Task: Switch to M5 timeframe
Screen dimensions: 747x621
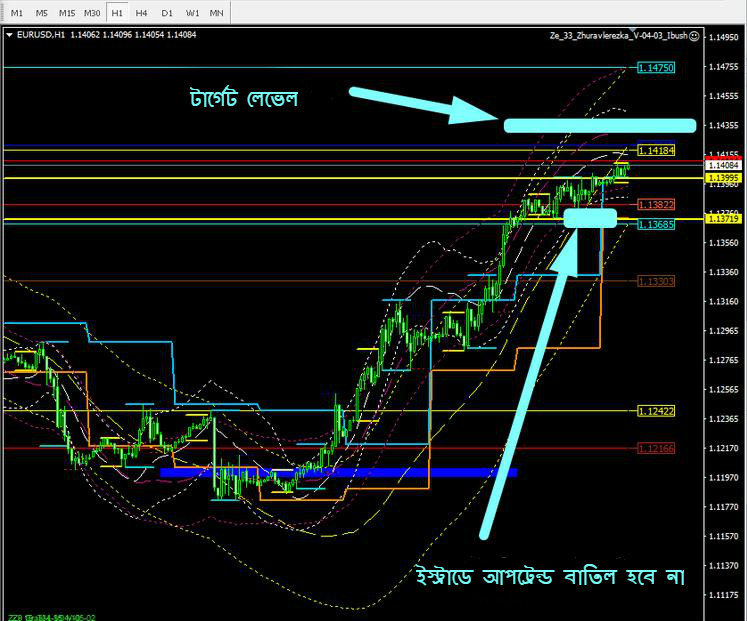Action: click(x=41, y=13)
